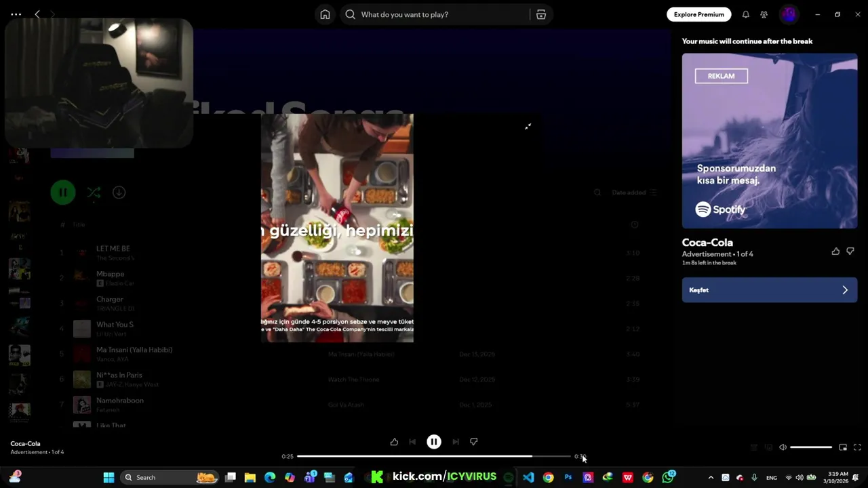Click Coca-Cola title in right panel
The height and width of the screenshot is (488, 868).
[707, 243]
